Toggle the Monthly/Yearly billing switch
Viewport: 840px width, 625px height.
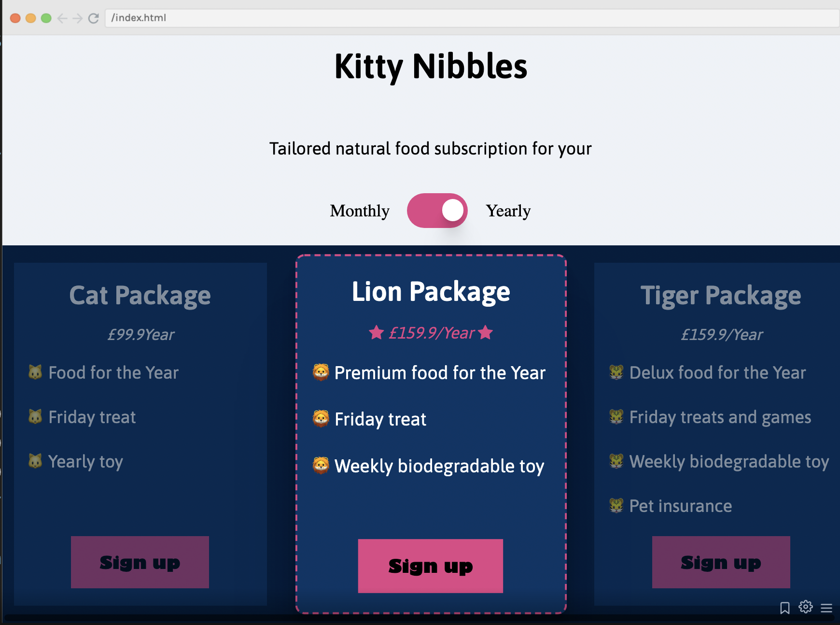437,211
